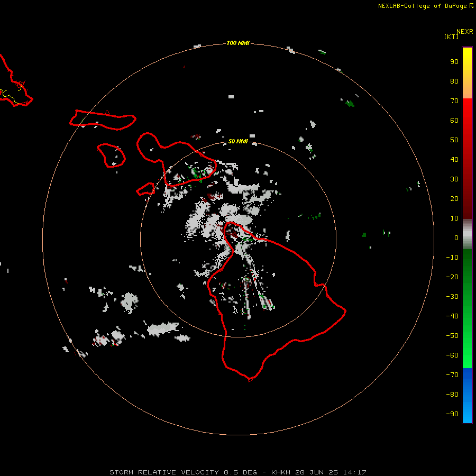Pick the blue segment of velocity color bar
The width and height of the screenshot is (476, 476).
coord(467,396)
